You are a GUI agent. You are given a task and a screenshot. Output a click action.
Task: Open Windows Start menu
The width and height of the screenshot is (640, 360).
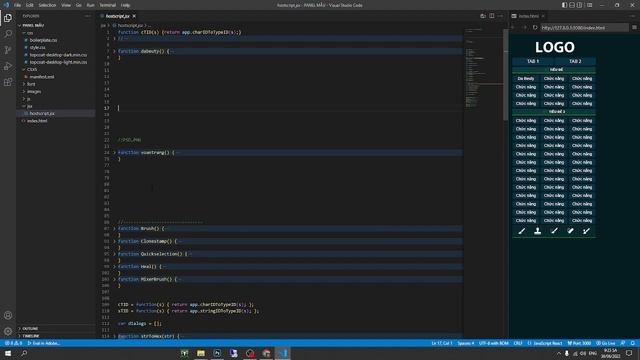pos(8,353)
